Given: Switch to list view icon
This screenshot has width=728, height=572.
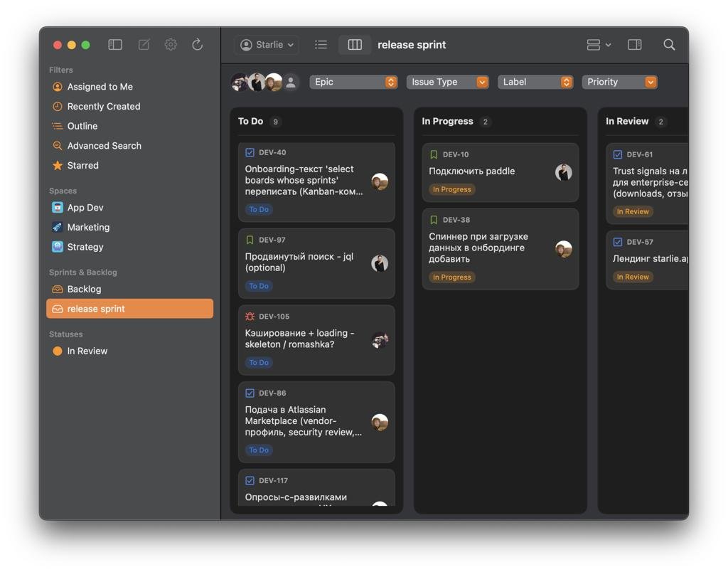Looking at the screenshot, I should (x=321, y=45).
